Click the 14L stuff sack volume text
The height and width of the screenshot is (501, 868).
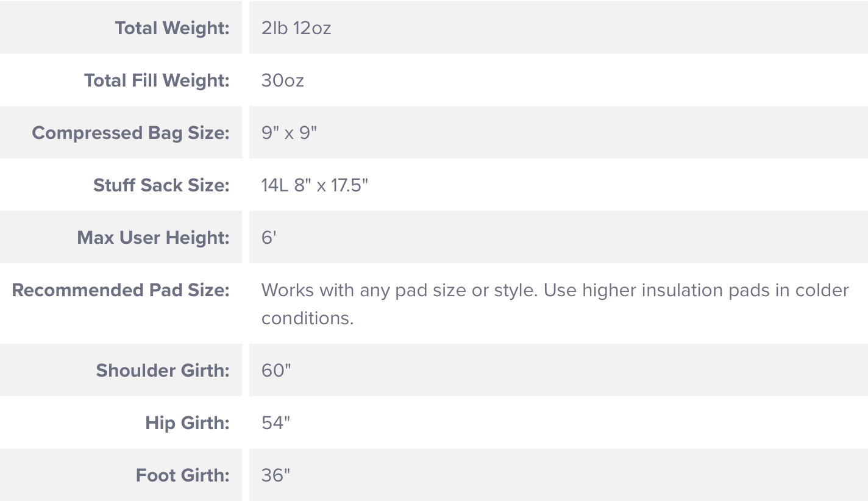click(x=274, y=185)
